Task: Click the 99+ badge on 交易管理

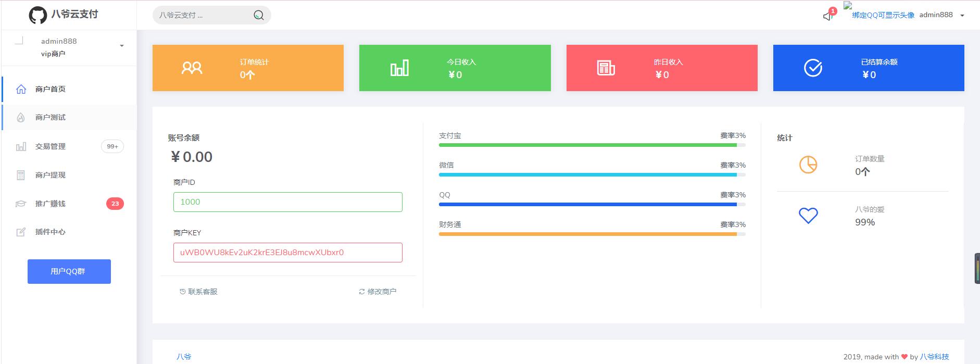Action: pos(112,146)
